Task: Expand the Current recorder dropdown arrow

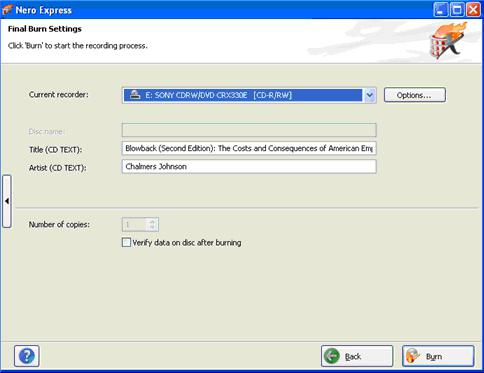Action: click(369, 95)
